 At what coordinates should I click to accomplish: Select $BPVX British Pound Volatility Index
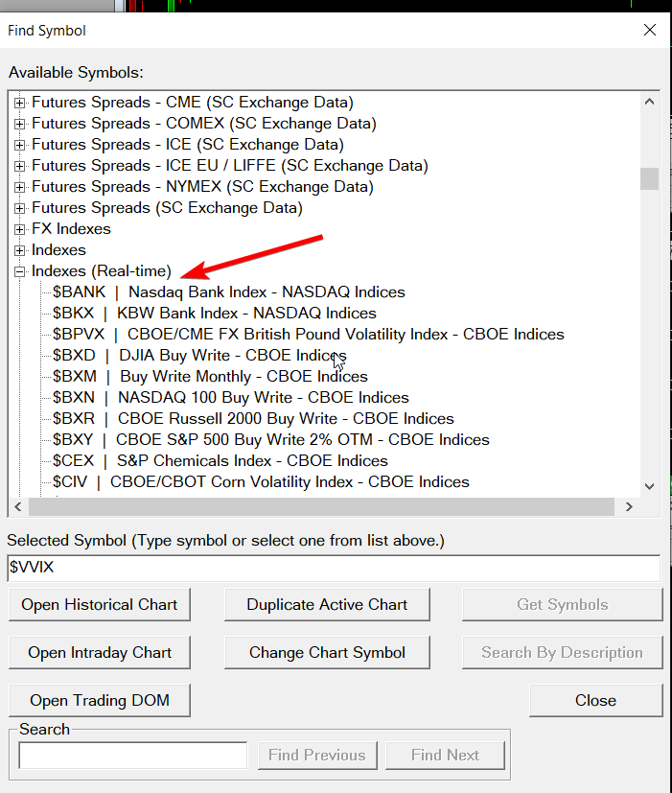309,335
